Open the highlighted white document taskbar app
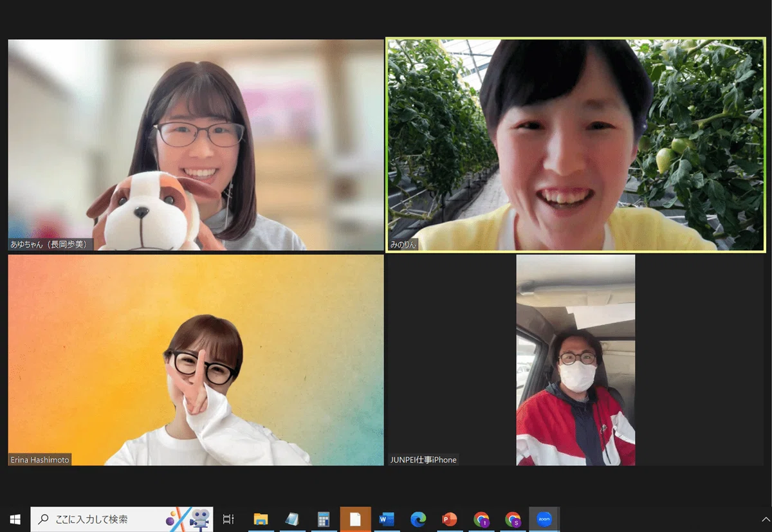 click(x=355, y=519)
